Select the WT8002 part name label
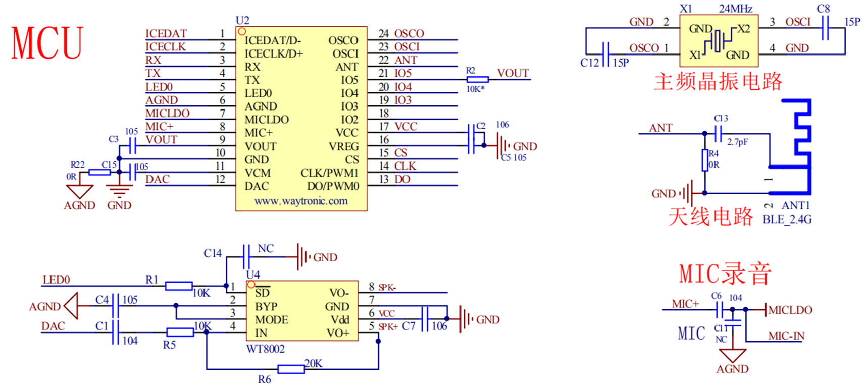 click(x=266, y=349)
